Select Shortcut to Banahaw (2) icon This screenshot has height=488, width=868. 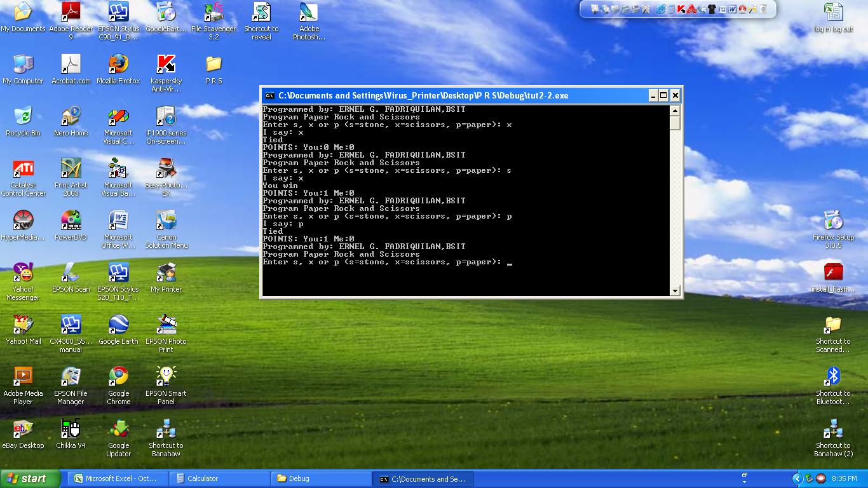coord(833,438)
